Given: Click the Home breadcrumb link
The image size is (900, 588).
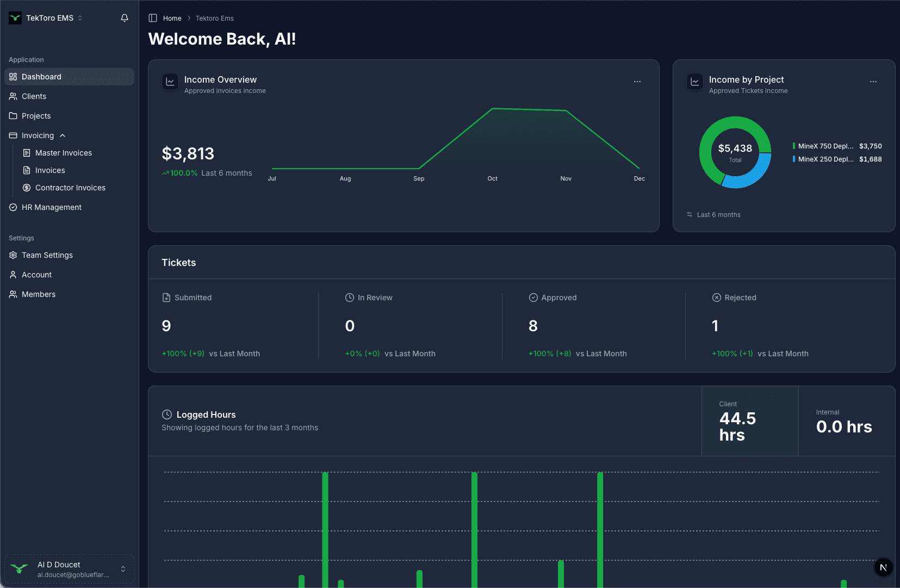Looking at the screenshot, I should pyautogui.click(x=172, y=18).
